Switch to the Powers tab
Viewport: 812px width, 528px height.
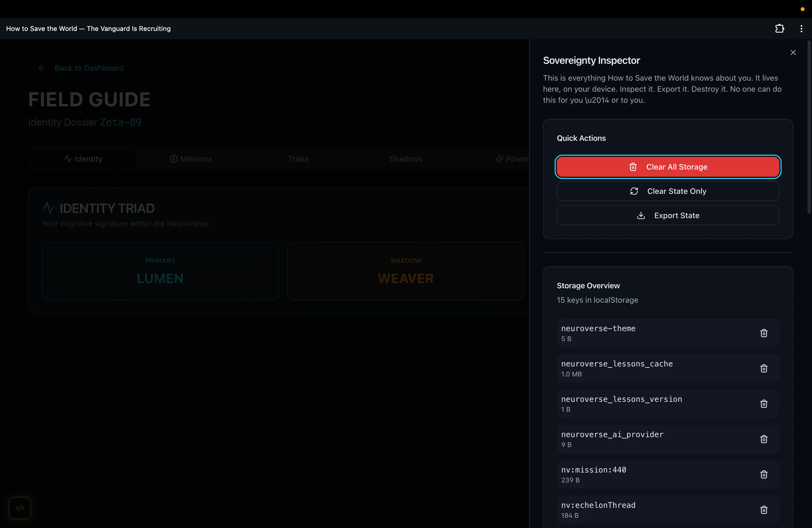512,159
